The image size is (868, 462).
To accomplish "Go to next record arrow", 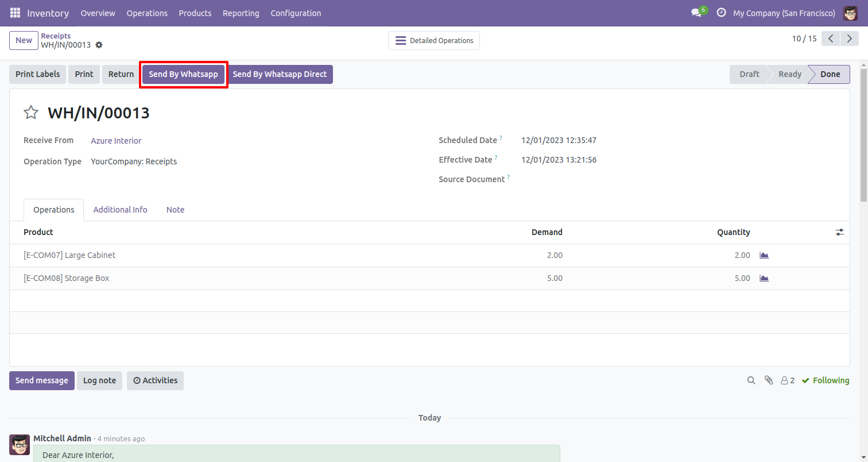I will (849, 38).
